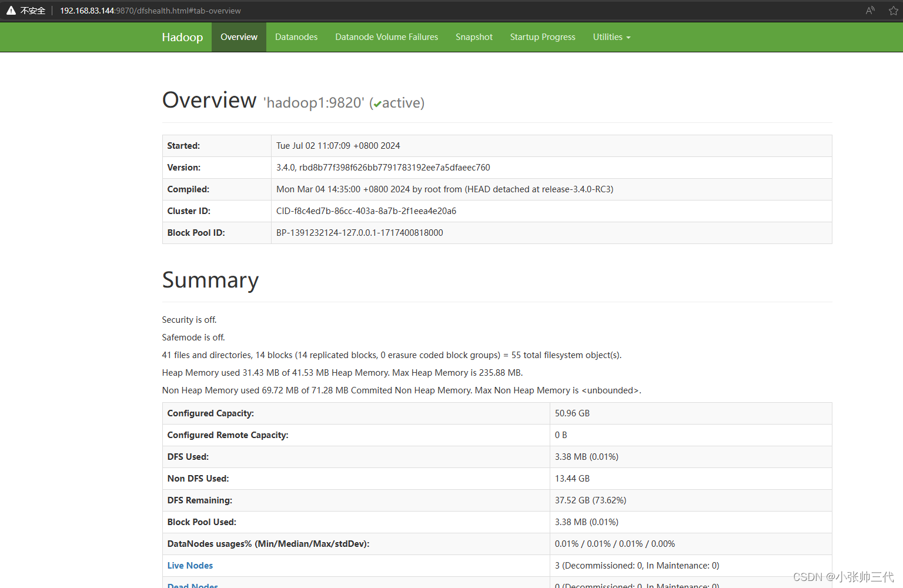Click the Configured Capacity value 50.96 GB

(572, 413)
